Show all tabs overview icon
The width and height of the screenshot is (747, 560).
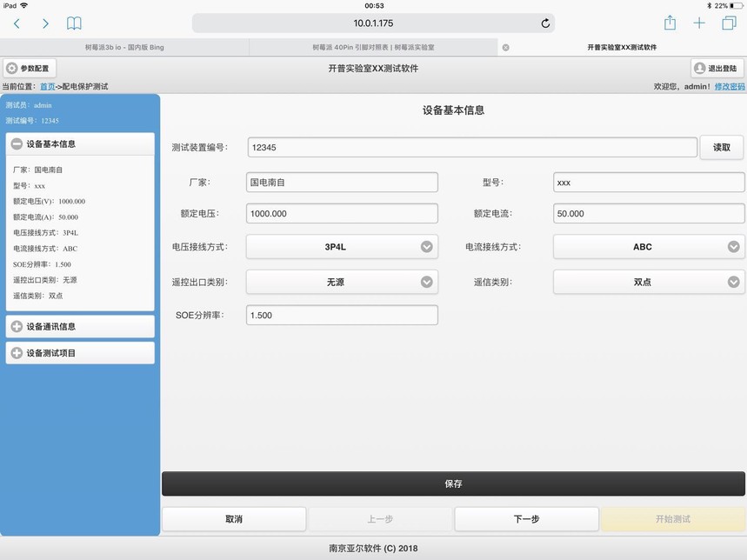click(729, 23)
